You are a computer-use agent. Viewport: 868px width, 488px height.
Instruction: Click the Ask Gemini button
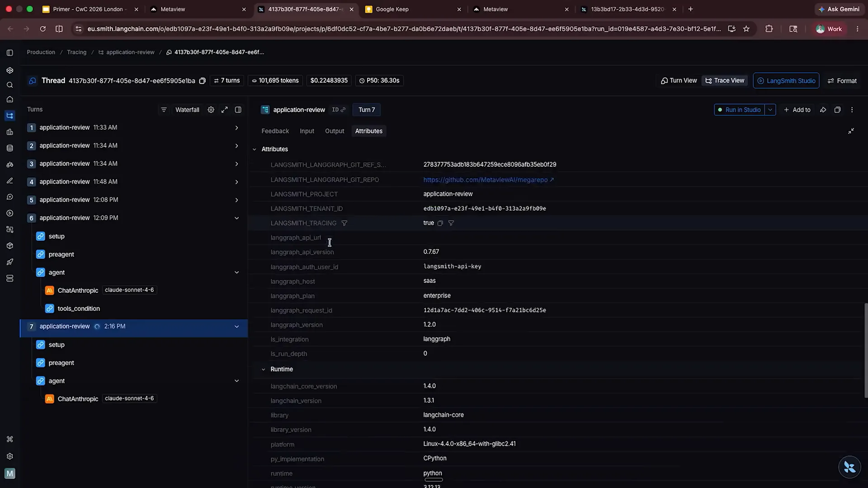point(839,9)
